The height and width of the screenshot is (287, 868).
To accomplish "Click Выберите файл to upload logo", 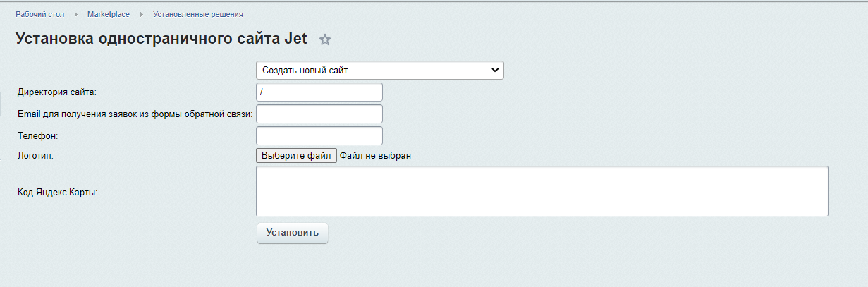I will (x=296, y=155).
